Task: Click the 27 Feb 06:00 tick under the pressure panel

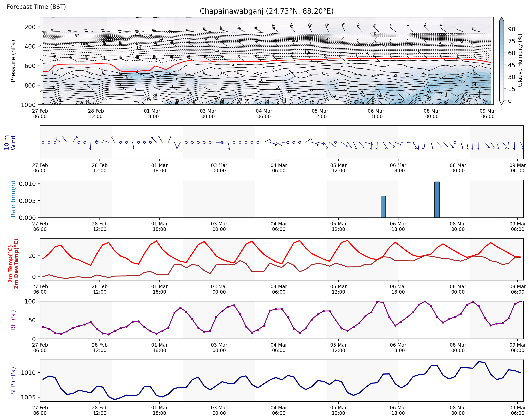Action: coord(40,113)
